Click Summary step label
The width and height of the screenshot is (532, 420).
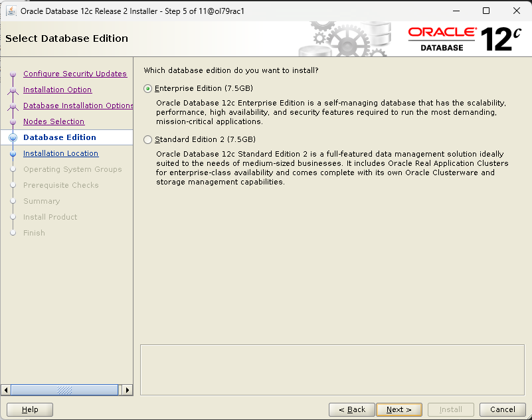point(41,201)
